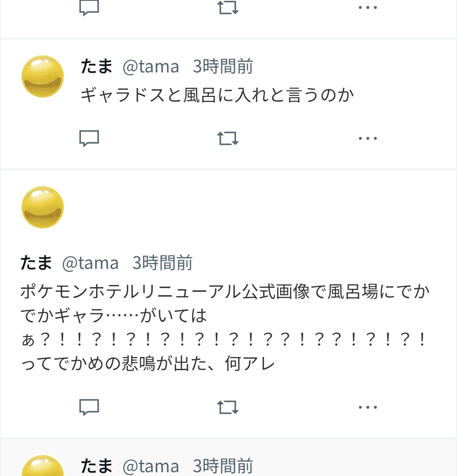
Task: Click the @tama handle on the bottommost cut-off post
Action: (151, 466)
